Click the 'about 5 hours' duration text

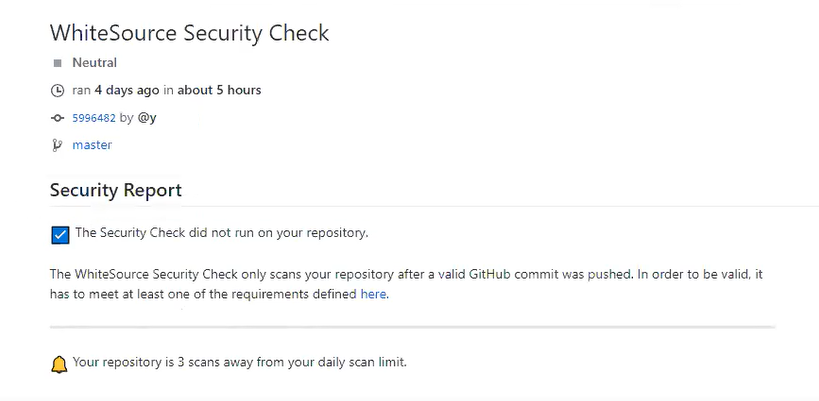[219, 90]
